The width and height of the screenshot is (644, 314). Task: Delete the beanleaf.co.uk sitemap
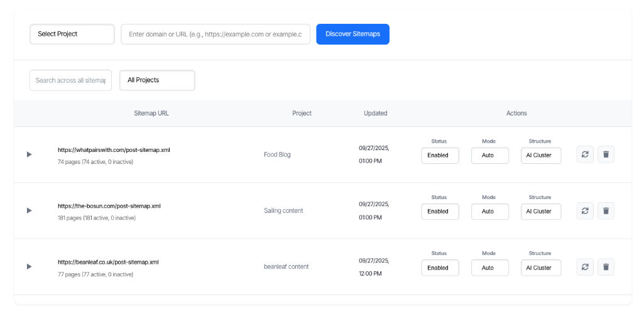606,267
